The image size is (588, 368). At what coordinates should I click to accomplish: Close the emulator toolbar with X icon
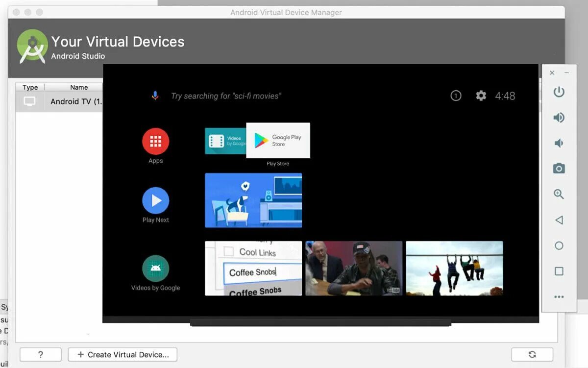[552, 73]
